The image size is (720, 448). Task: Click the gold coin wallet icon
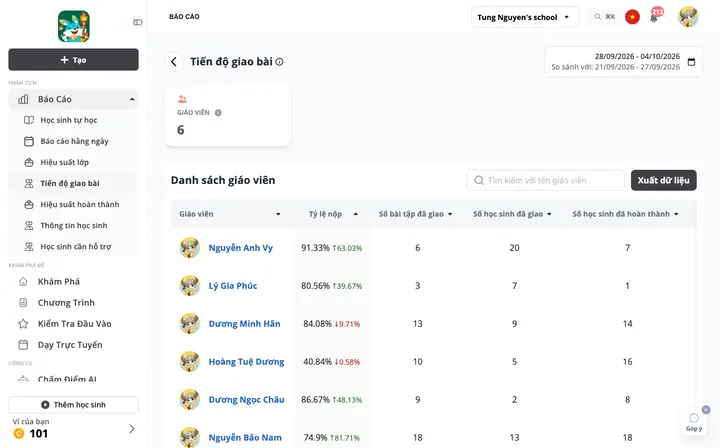coord(19,433)
